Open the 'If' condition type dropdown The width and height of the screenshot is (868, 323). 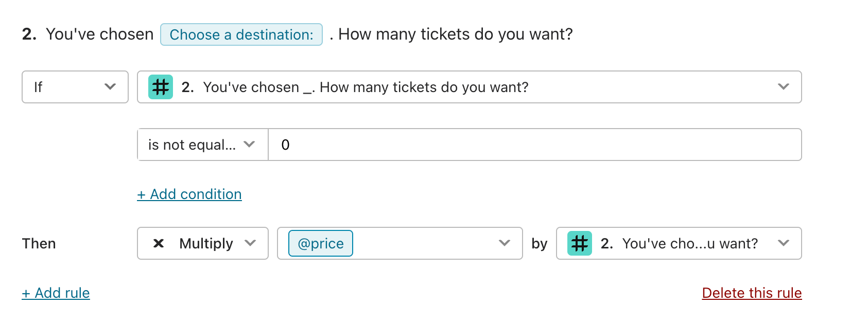point(75,87)
